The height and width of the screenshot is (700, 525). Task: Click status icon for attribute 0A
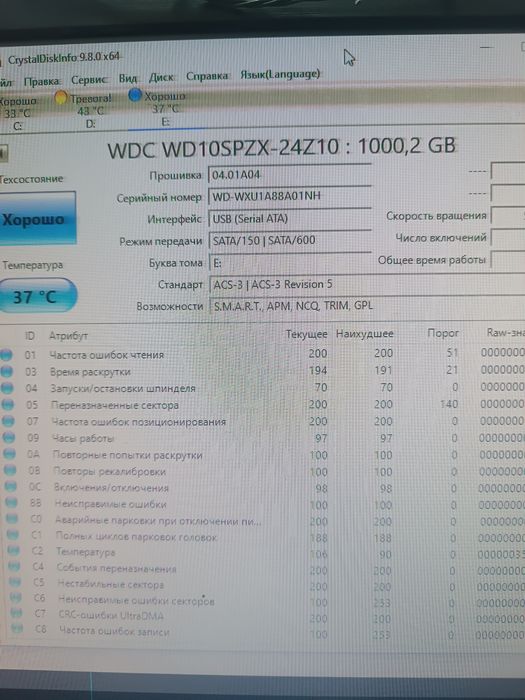(9, 454)
